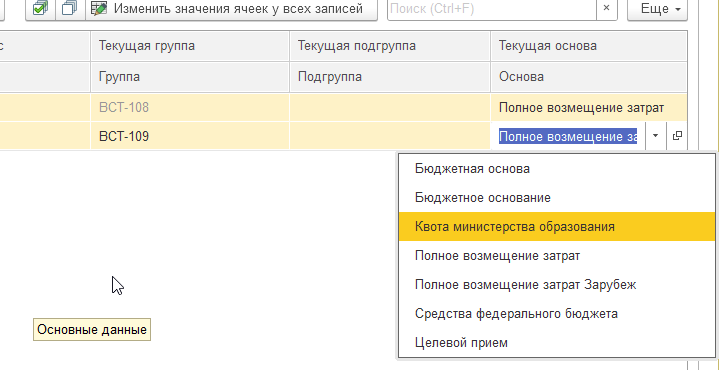Click the search field Поиск (Ctrl+F)
This screenshot has height=370, width=719.
492,8
